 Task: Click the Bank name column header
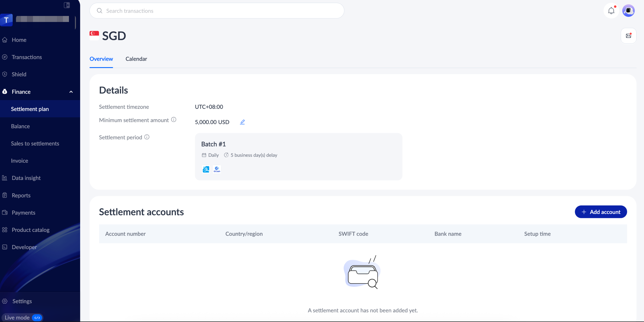(x=448, y=234)
